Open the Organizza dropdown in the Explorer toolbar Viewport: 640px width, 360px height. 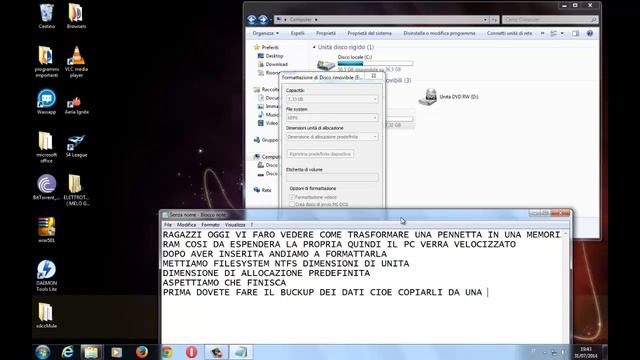(265, 33)
